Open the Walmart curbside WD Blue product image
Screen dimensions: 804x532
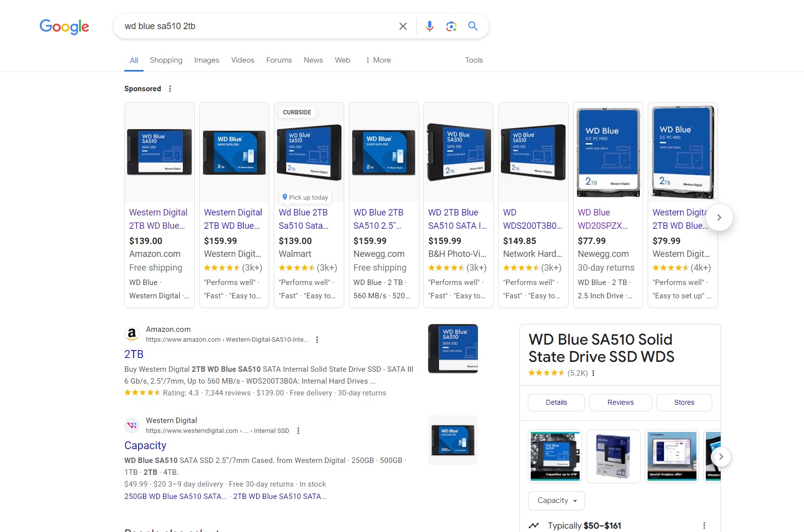tap(309, 153)
